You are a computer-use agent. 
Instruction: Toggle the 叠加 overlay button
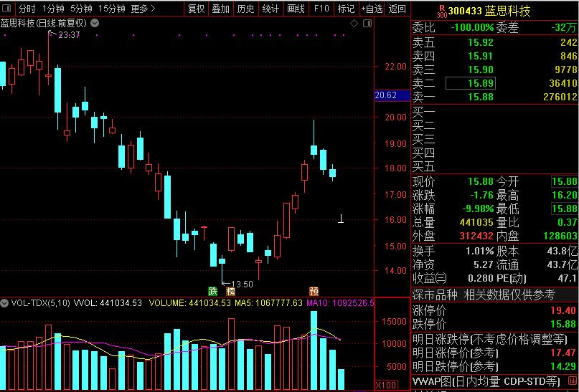221,9
